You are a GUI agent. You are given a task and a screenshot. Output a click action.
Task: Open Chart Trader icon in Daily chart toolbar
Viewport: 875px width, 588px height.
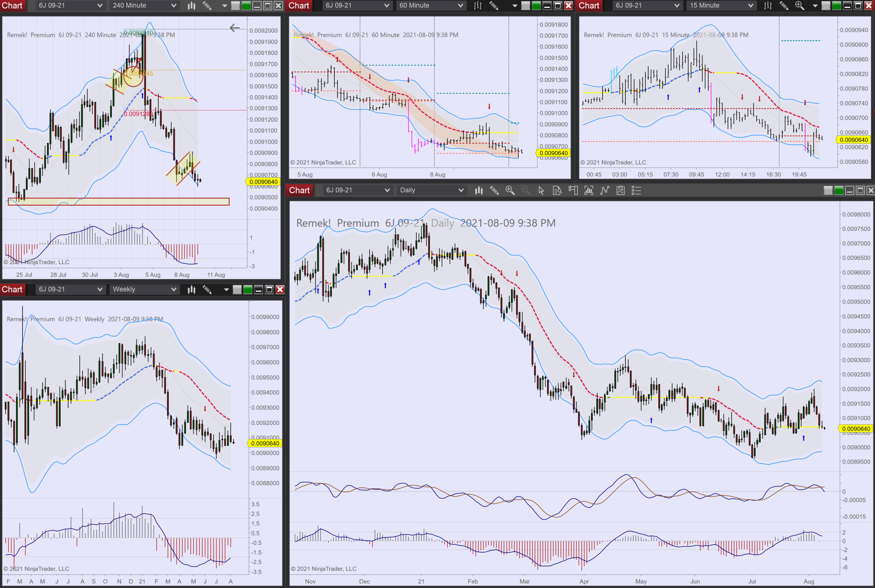click(x=573, y=191)
